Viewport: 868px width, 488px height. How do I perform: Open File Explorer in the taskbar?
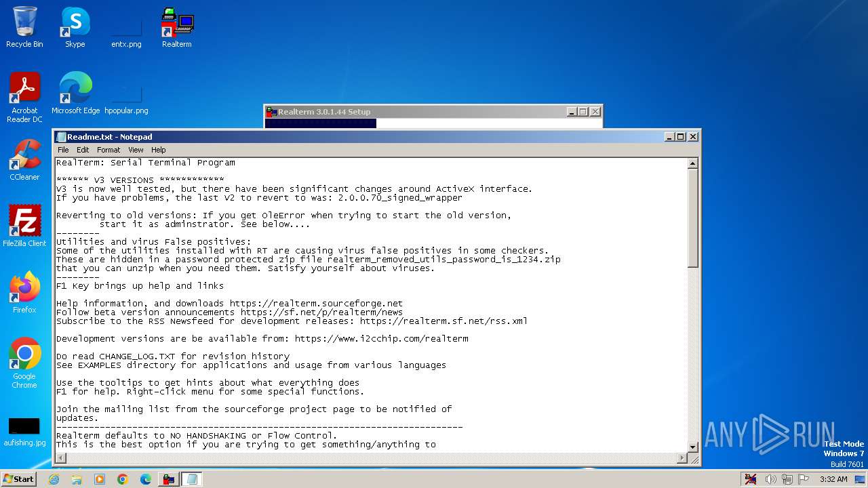[x=77, y=479]
